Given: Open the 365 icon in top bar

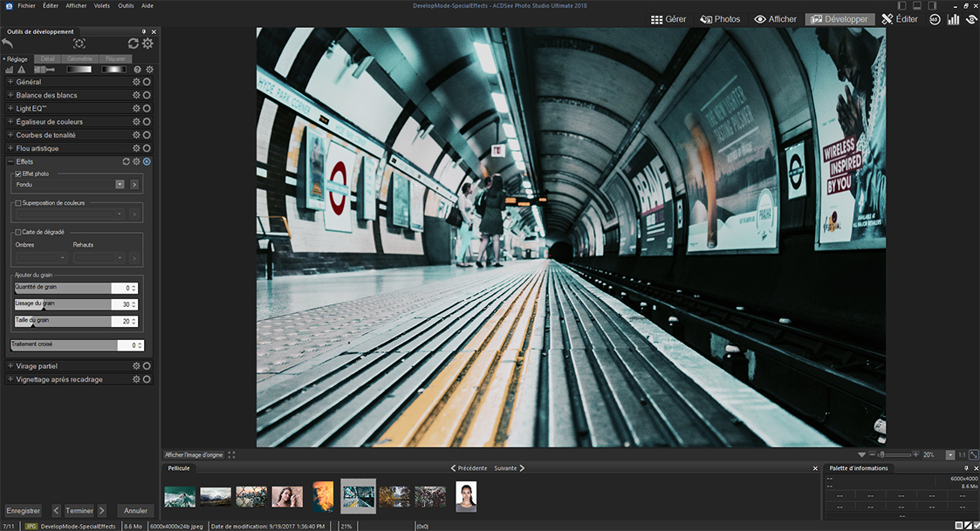Looking at the screenshot, I should [x=935, y=19].
